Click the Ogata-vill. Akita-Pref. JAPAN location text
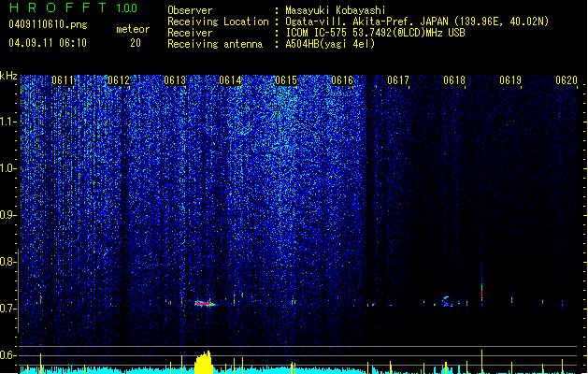 366,22
